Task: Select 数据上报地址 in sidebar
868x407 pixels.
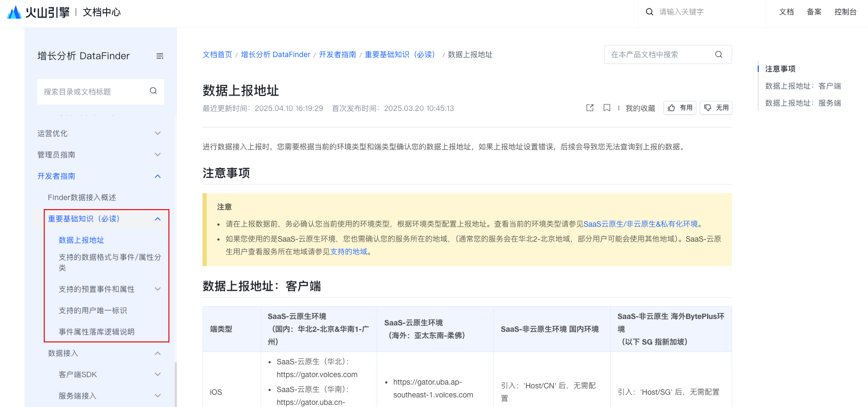Action: coord(82,240)
